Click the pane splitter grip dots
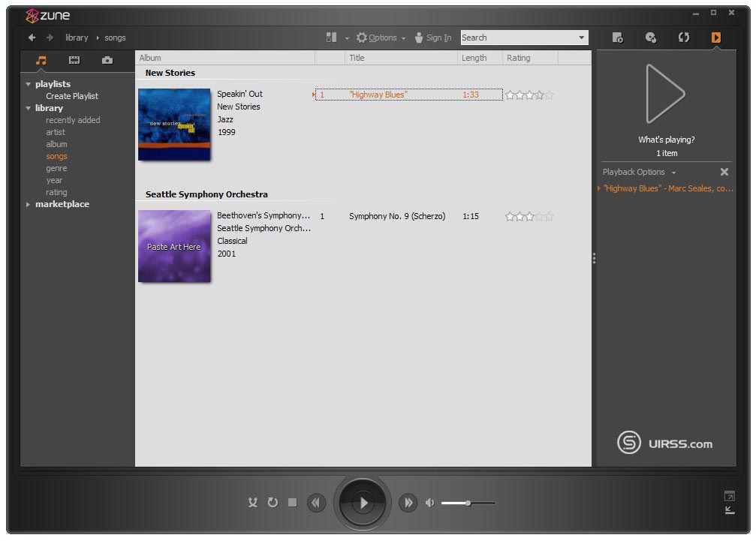The width and height of the screenshot is (756, 541). 594,258
